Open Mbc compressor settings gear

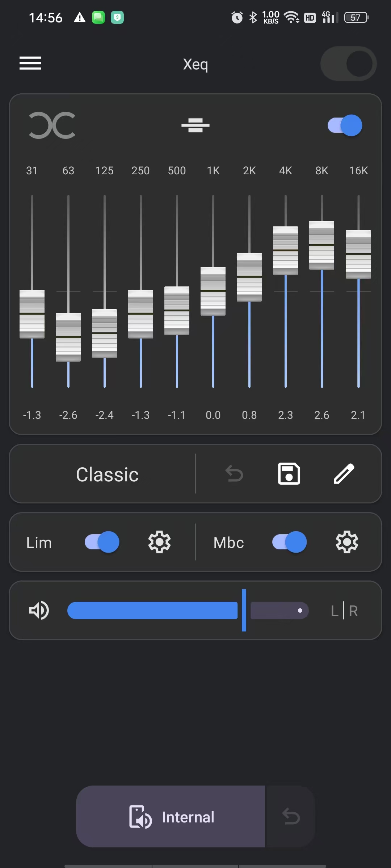[x=347, y=542]
